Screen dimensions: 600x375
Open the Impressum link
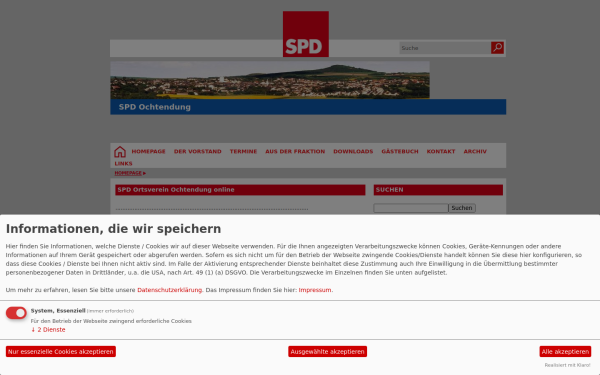[315, 290]
